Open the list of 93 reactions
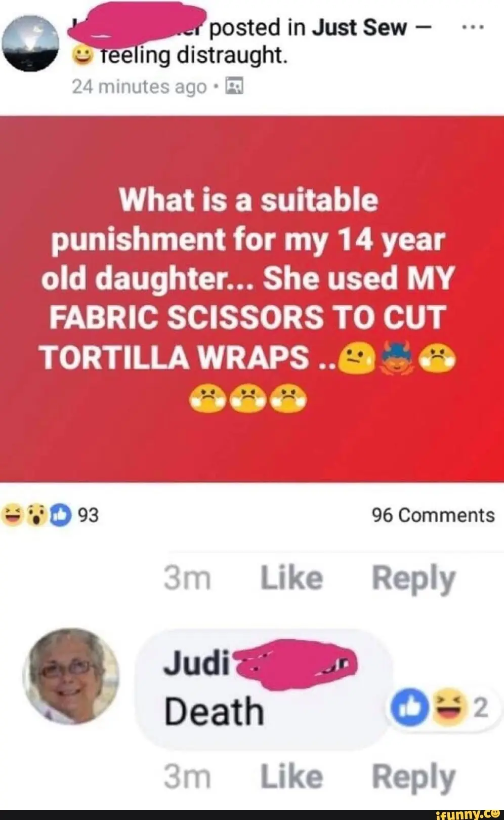This screenshot has height=820, width=504. pos(88,515)
